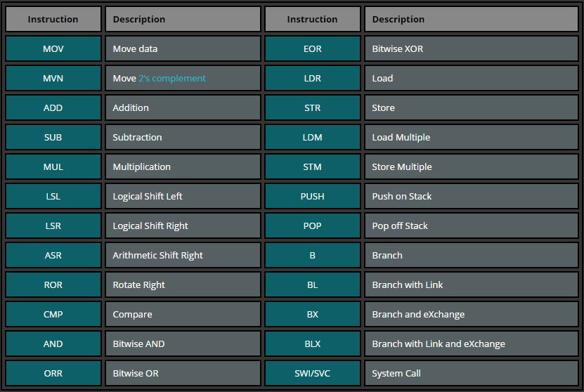Click the "Arithmetic Shift Right" description
584x392 pixels.
(157, 256)
